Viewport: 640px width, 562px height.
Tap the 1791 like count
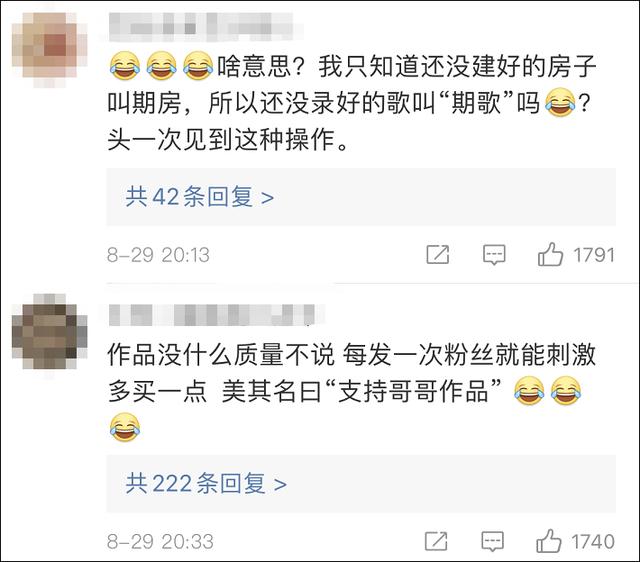(x=594, y=255)
